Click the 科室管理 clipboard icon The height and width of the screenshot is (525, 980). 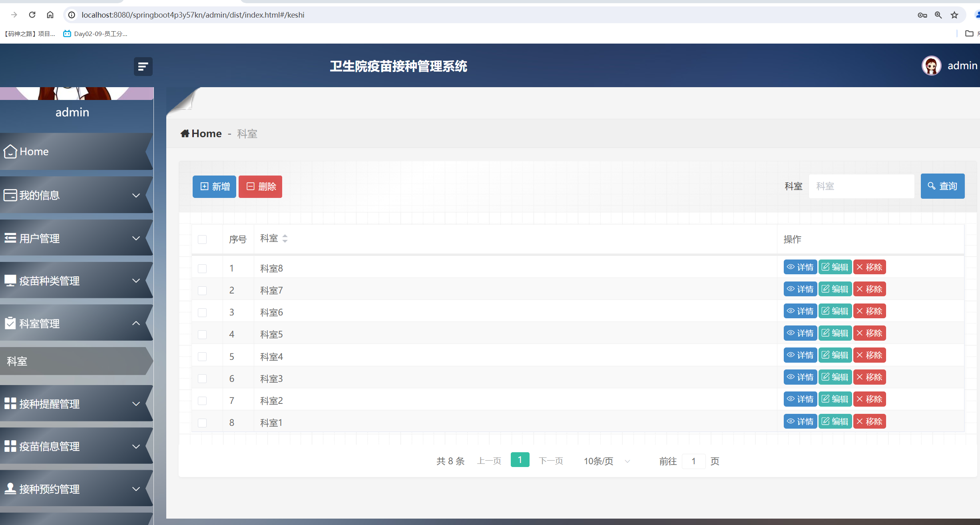(x=10, y=323)
